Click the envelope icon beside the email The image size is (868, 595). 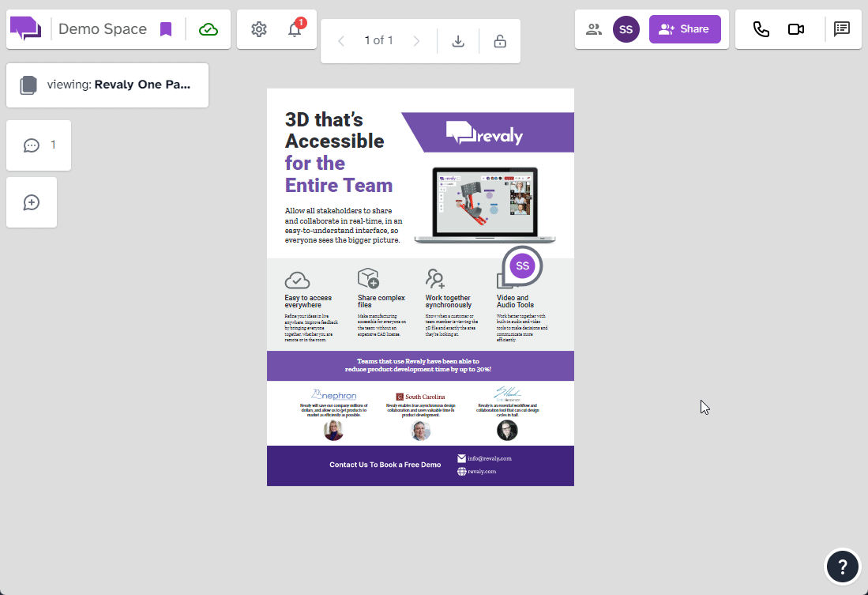462,458
